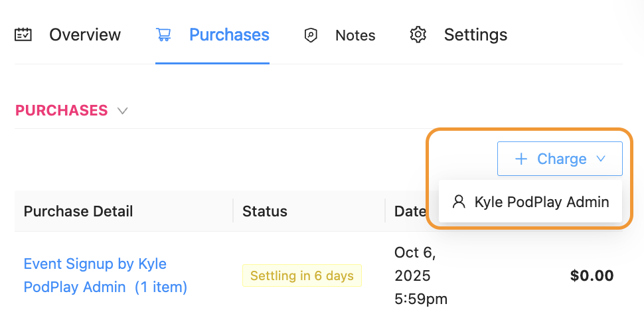Click the Status column header
Image resolution: width=644 pixels, height=312 pixels.
pos(265,211)
